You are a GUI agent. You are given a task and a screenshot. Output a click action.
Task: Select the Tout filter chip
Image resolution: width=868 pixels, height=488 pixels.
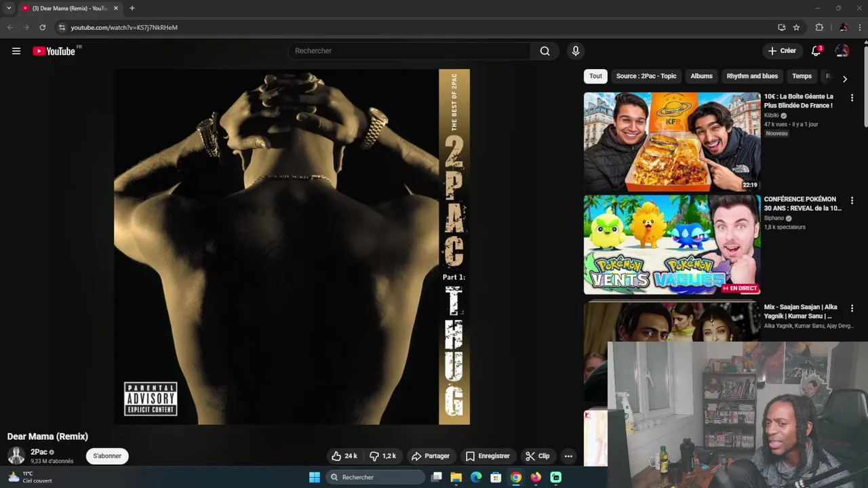click(595, 76)
